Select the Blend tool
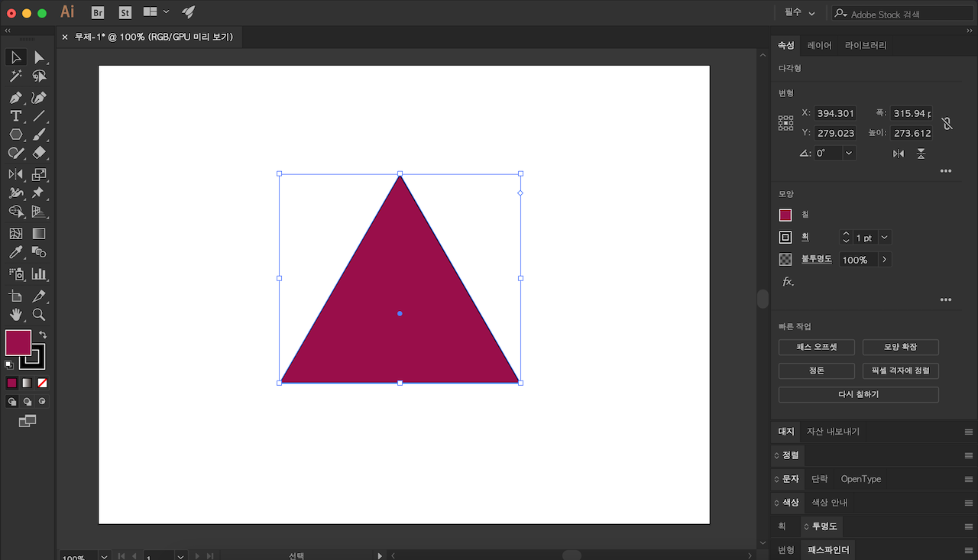Viewport: 978px width, 560px height. 40,252
